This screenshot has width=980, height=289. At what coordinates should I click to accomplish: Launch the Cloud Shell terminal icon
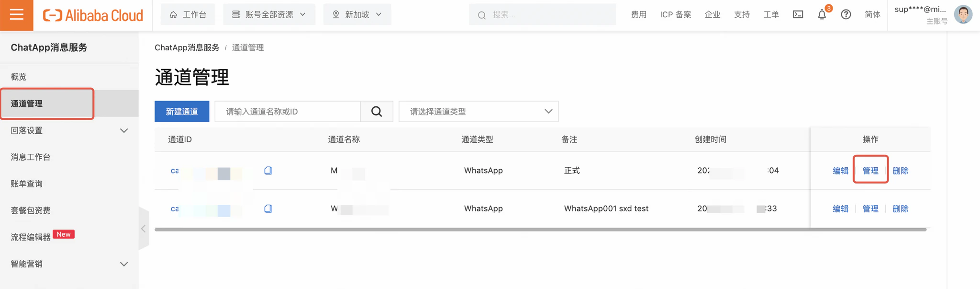click(798, 15)
